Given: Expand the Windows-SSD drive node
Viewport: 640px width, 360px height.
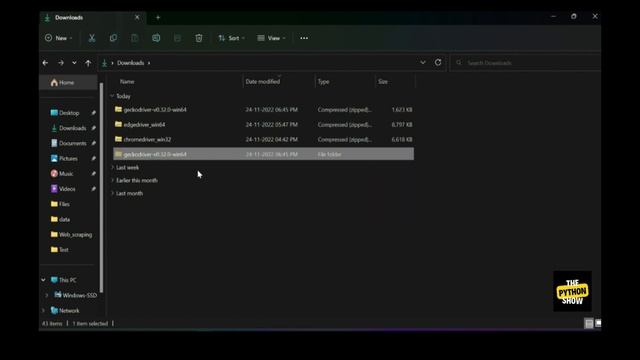Looking at the screenshot, I should (x=47, y=295).
